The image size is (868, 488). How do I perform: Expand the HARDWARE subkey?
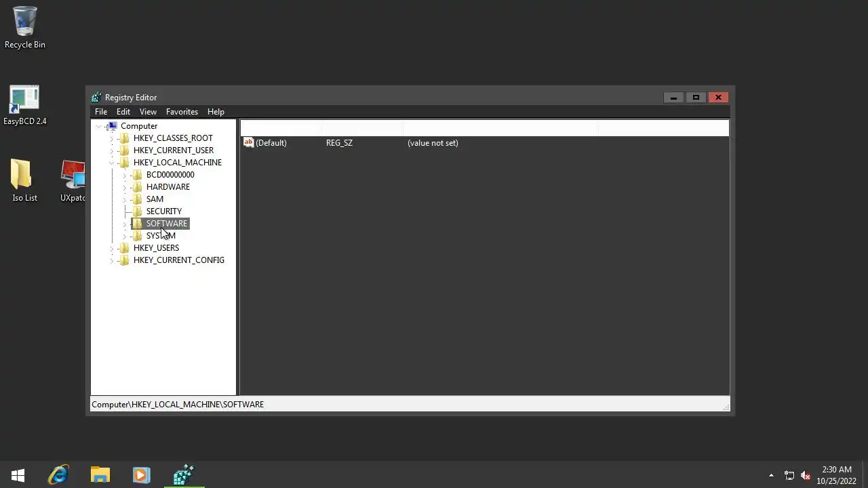click(x=125, y=187)
